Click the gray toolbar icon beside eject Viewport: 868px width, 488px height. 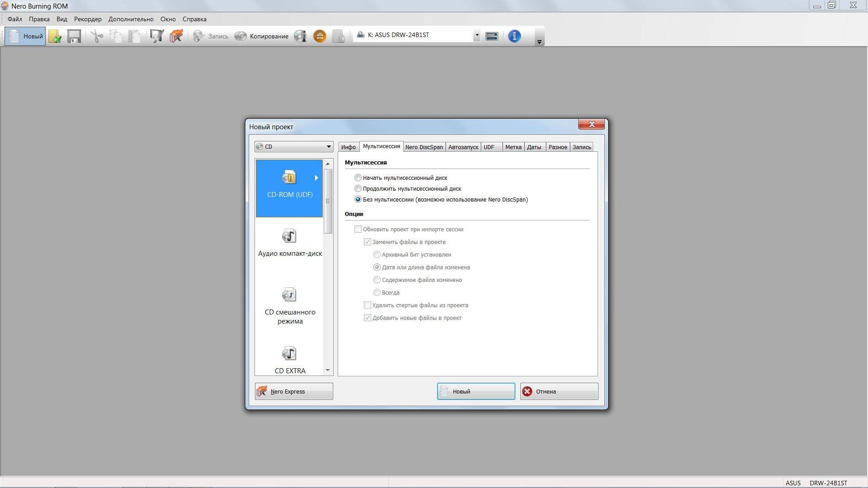coord(338,36)
